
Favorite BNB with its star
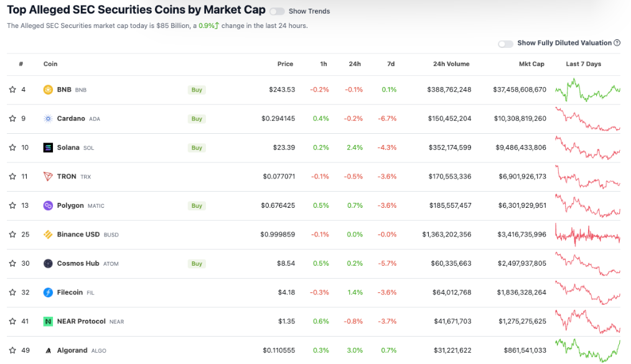click(x=12, y=90)
